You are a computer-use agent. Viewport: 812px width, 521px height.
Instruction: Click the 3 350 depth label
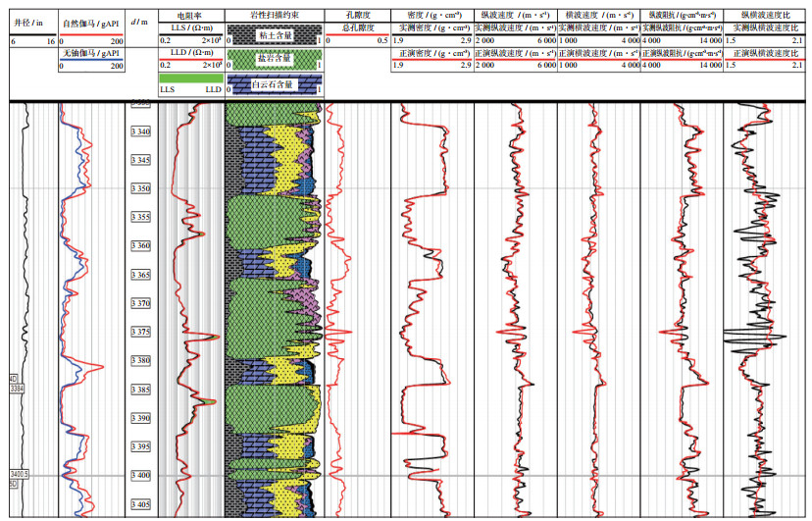point(141,188)
